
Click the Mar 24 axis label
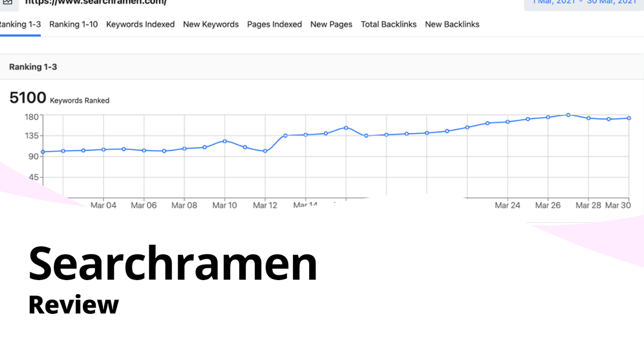[508, 205]
